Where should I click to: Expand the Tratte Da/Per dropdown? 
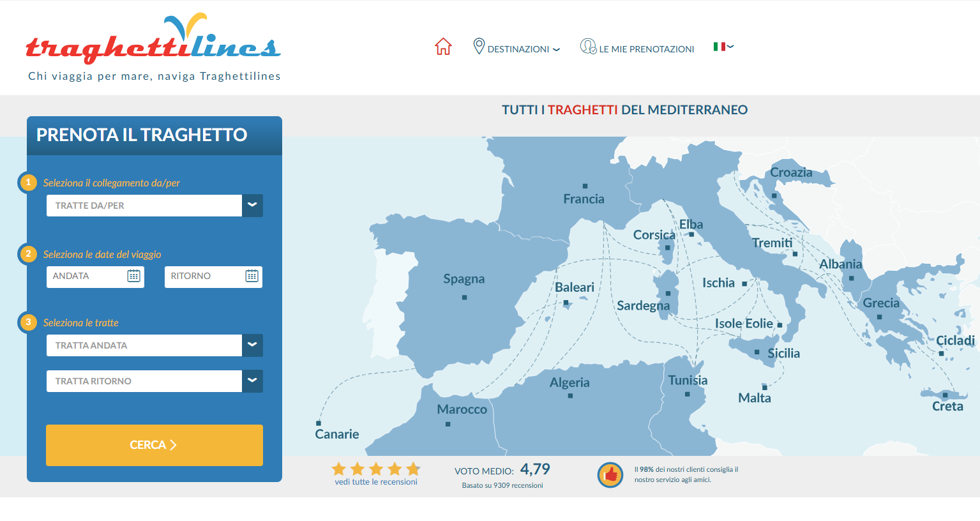252,206
